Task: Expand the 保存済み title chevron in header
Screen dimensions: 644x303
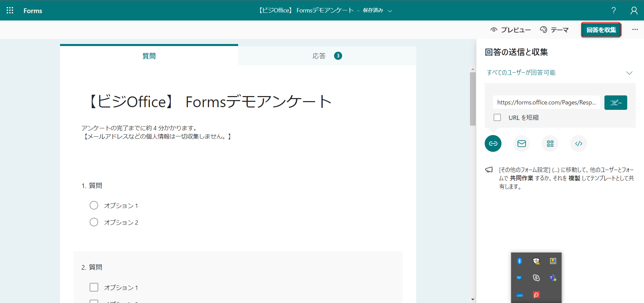Action: tap(390, 11)
